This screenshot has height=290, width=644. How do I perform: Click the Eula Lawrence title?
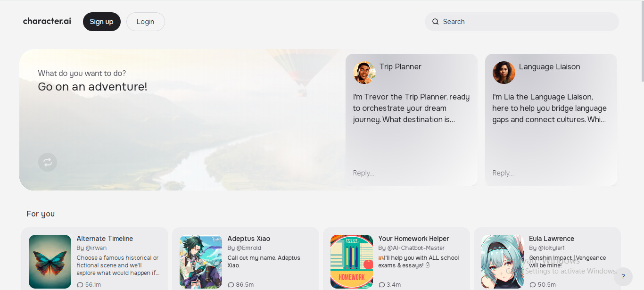click(x=552, y=239)
